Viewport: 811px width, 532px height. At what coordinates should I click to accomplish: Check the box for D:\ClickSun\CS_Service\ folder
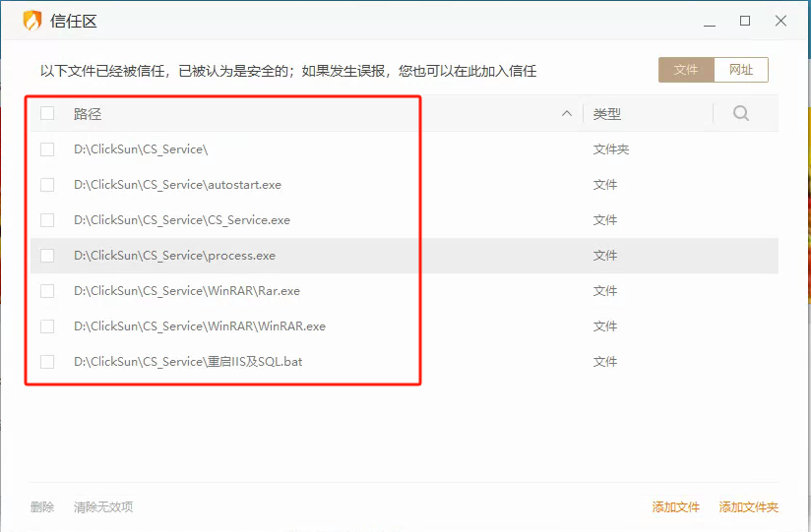[47, 149]
